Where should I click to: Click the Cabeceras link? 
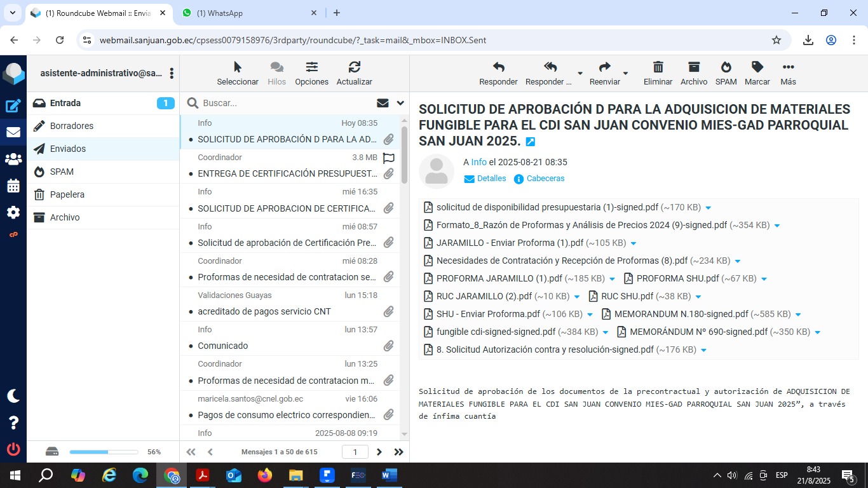(545, 179)
